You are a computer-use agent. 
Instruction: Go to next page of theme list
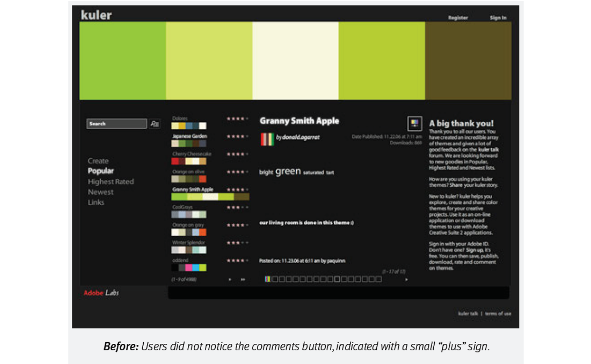click(230, 279)
